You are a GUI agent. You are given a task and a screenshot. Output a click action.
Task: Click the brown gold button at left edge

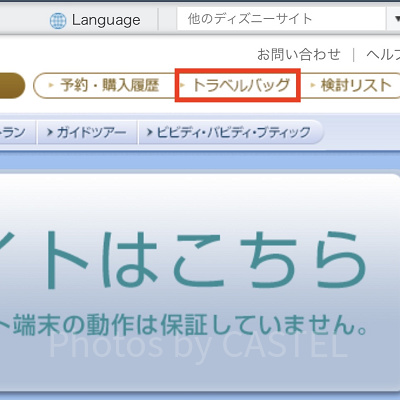point(12,86)
